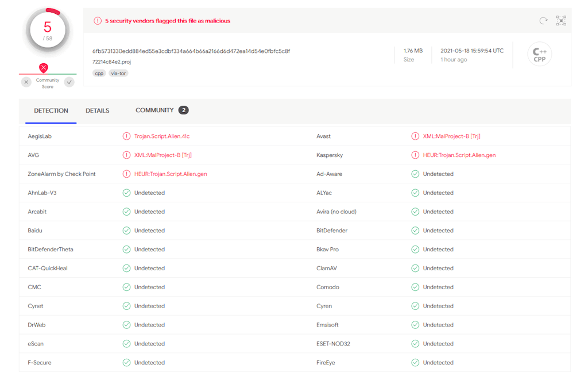Click the C++ CPP file type icon
588x372 pixels.
(x=540, y=55)
